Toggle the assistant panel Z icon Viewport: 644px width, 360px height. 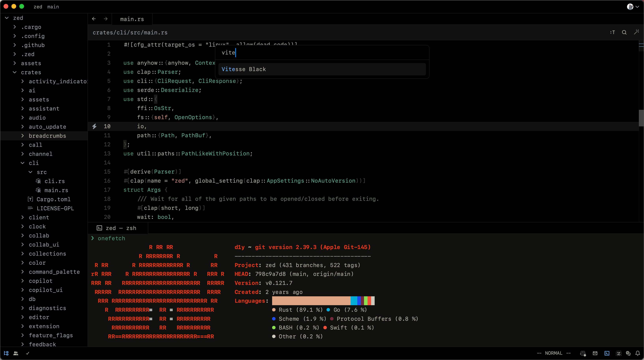[619, 353]
